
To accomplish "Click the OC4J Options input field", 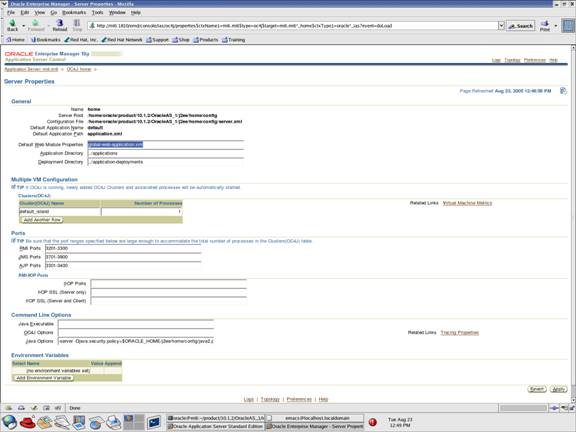I will click(x=136, y=332).
